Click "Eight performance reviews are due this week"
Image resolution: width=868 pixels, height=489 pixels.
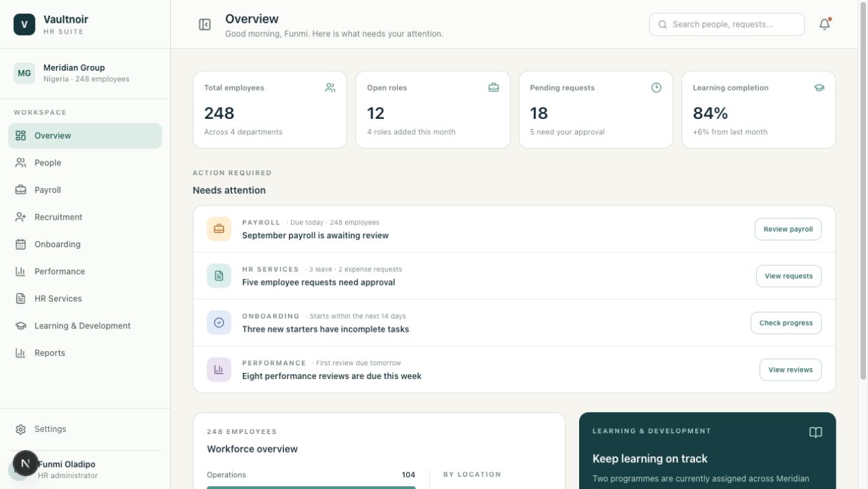[x=331, y=376]
